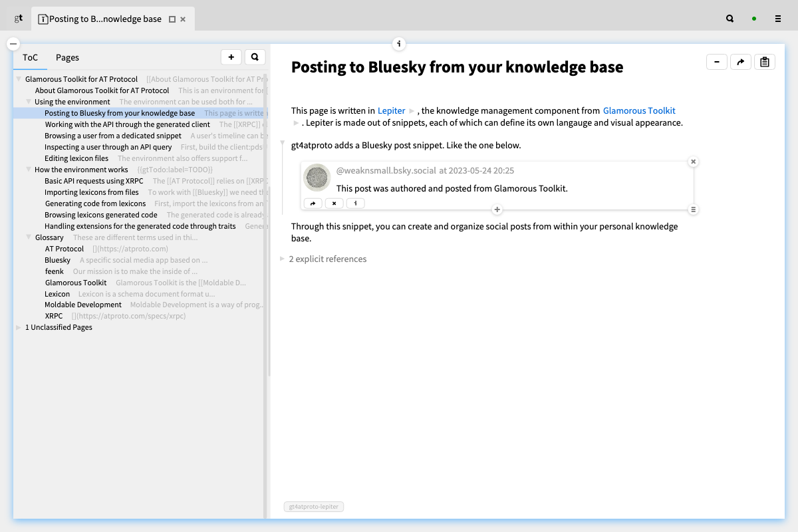Viewport: 798px width, 532px height.
Task: Open the snippet's menu handle circle
Action: (693, 209)
